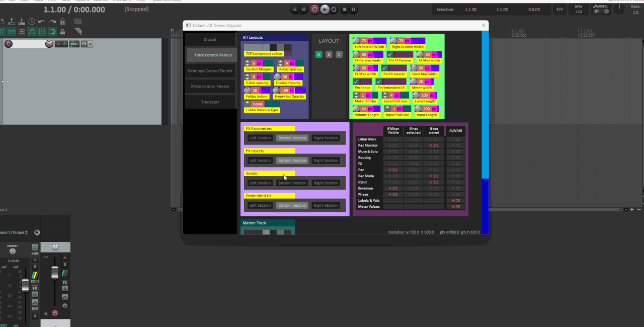
Task: Click the Label Font Size stepper arrows
Action: 385,95
